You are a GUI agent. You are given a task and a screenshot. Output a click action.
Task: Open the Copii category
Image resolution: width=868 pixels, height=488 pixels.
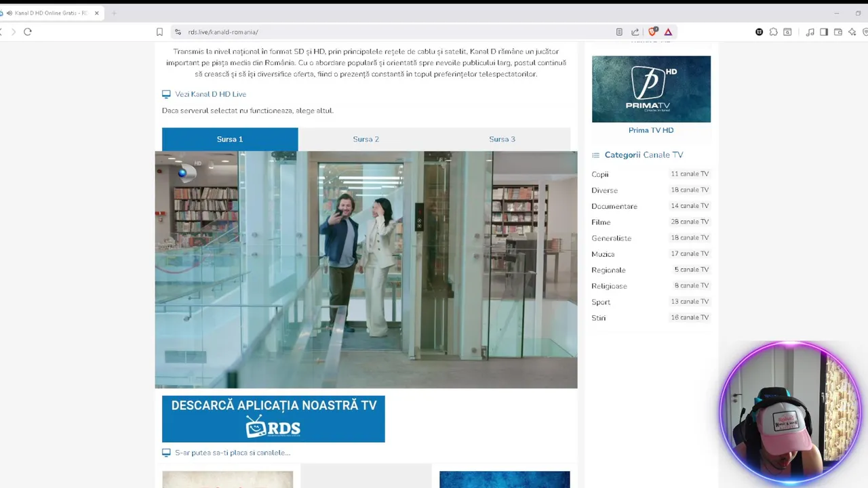click(x=600, y=174)
